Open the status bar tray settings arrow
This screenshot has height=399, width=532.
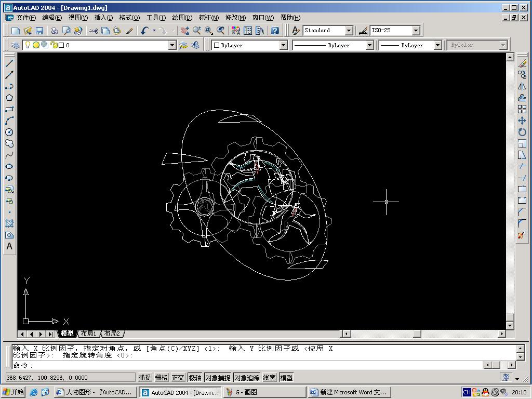(x=517, y=379)
